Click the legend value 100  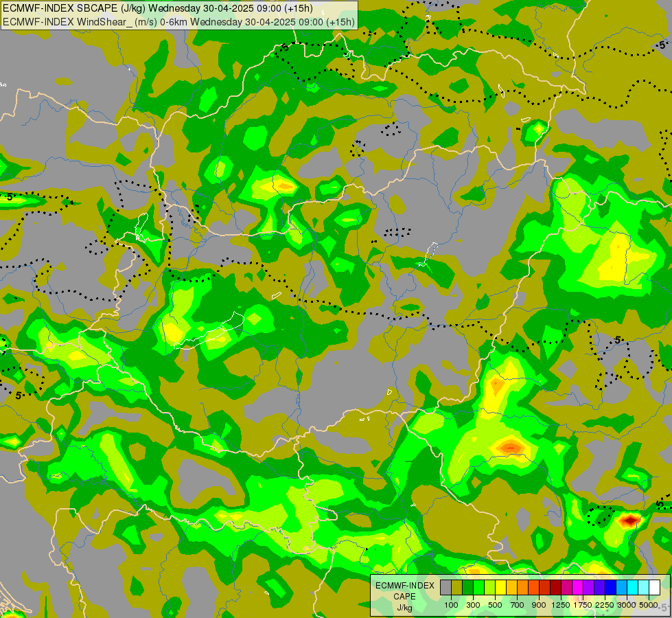pos(451,605)
